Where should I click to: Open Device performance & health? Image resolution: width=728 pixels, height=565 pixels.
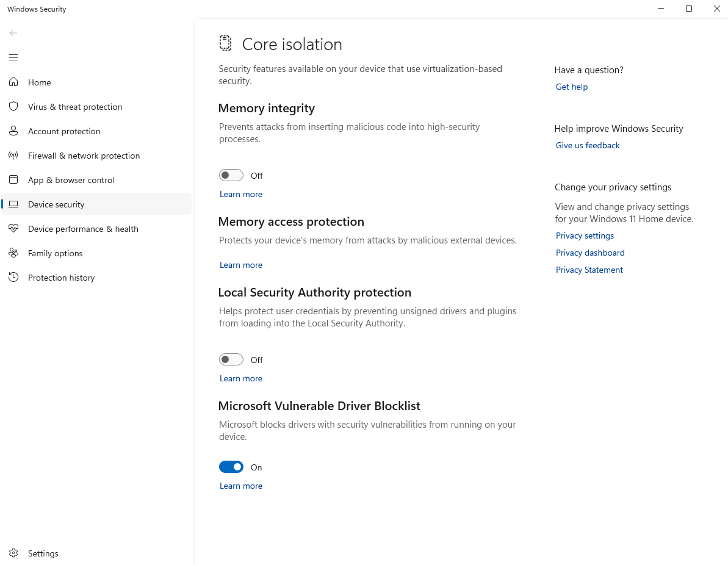coord(82,228)
